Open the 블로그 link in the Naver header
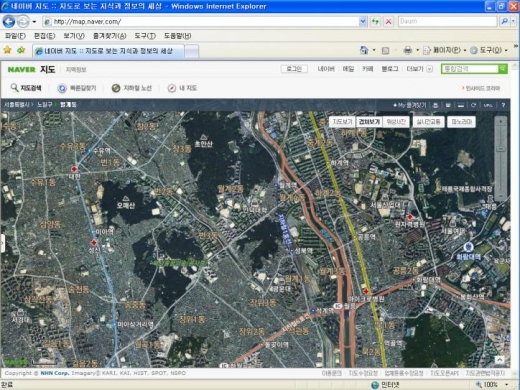The height and width of the screenshot is (390, 520). point(390,69)
